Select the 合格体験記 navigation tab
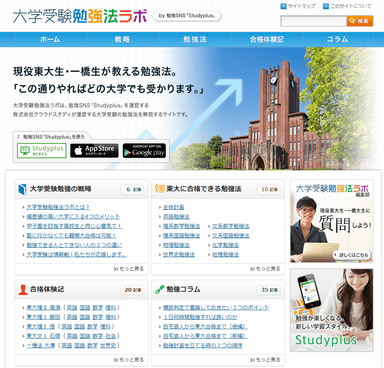This screenshot has width=384, height=368. [266, 39]
